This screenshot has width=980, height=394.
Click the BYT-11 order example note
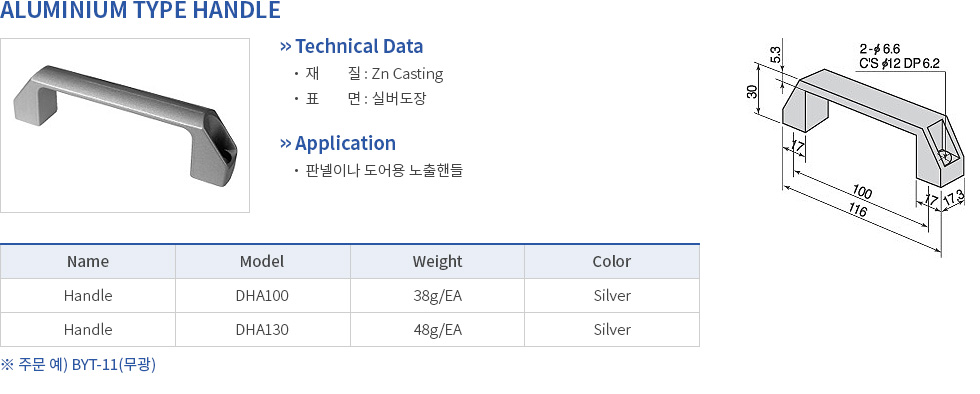[78, 365]
